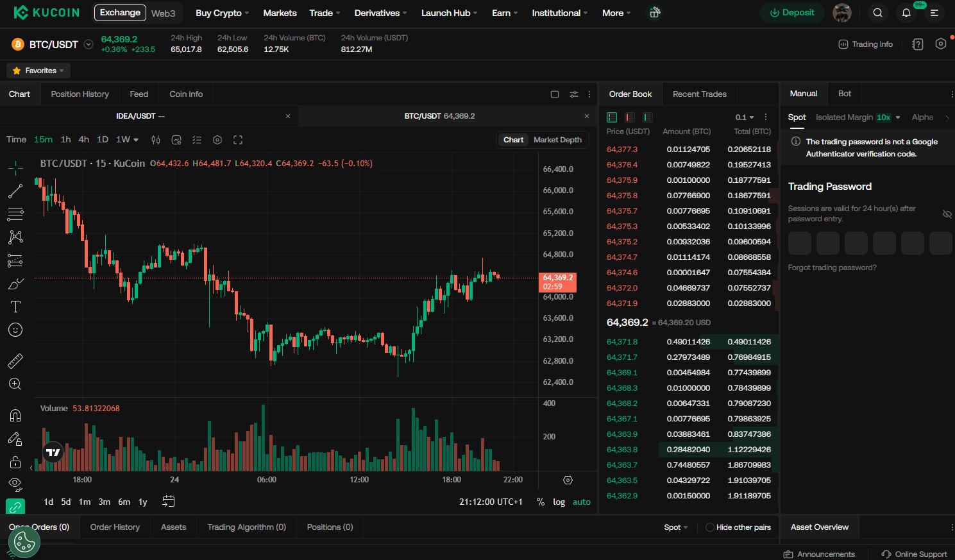Open the help guide question icon

pyautogui.click(x=918, y=44)
